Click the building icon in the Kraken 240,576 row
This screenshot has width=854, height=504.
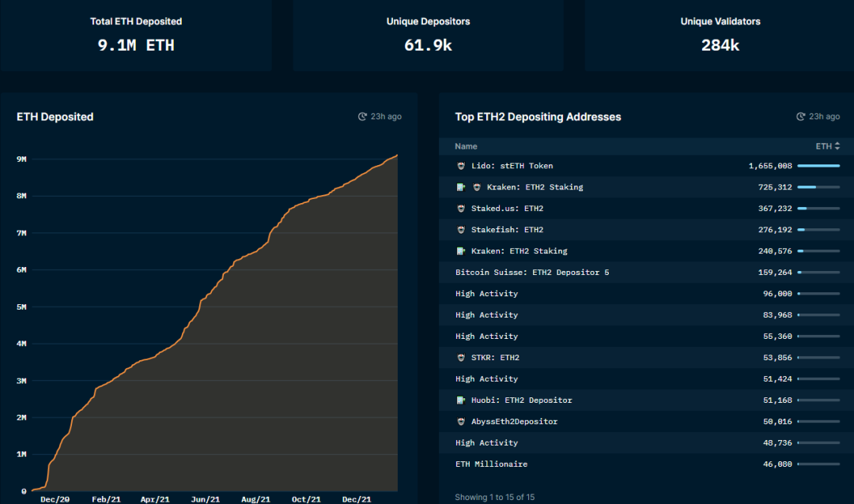click(x=461, y=251)
